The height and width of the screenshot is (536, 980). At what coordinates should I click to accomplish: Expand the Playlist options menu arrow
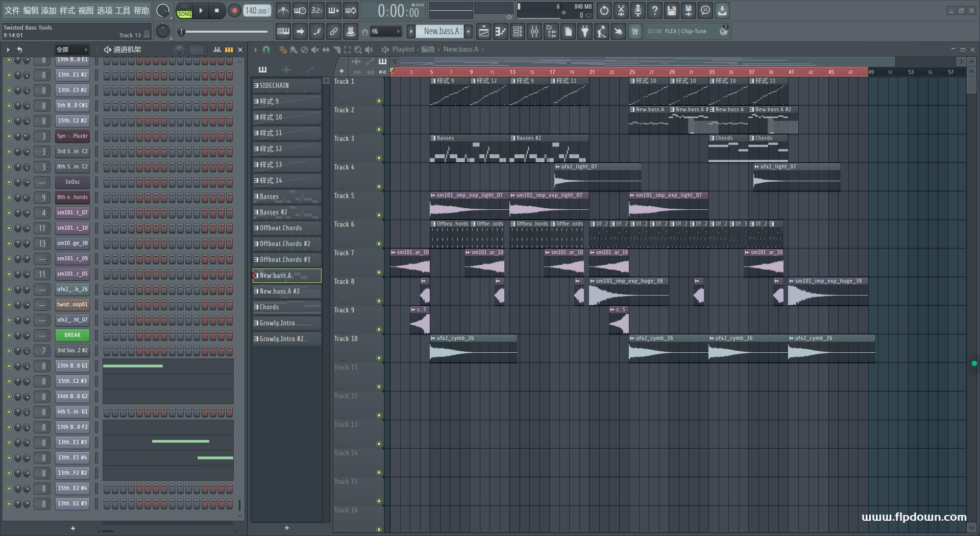coord(255,50)
